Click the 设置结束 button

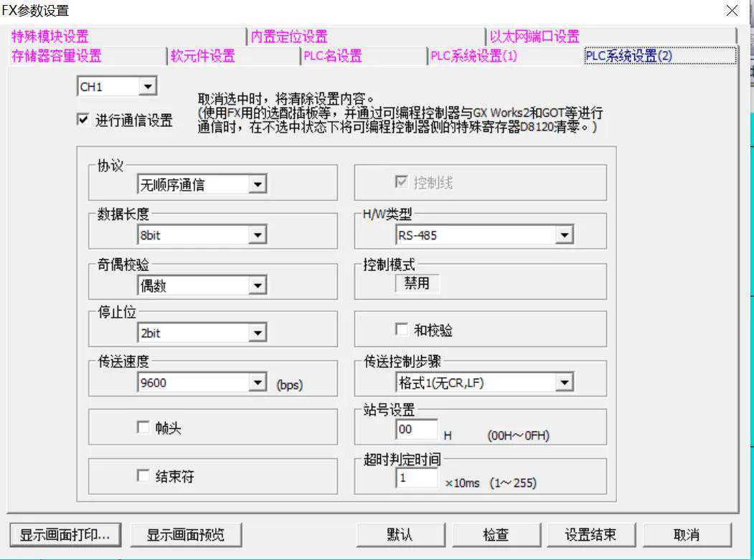[590, 535]
